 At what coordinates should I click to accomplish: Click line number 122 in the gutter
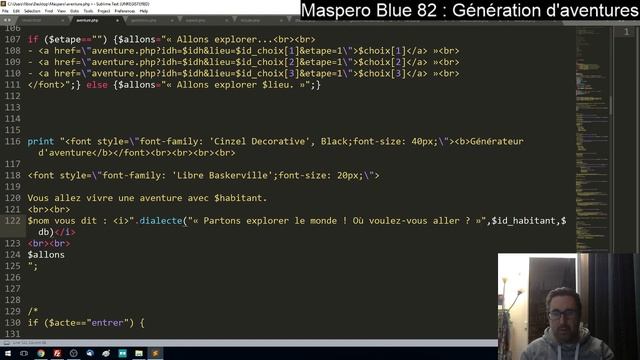[x=13, y=220]
